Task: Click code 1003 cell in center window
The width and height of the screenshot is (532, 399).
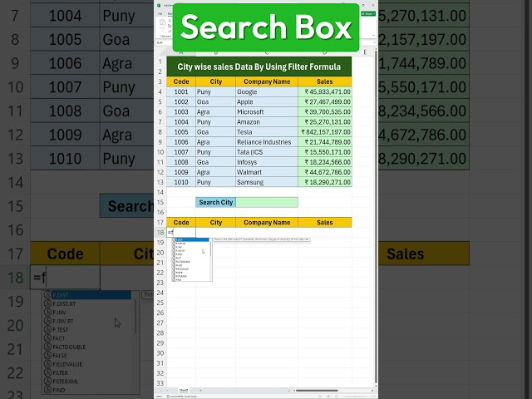Action: tap(181, 111)
